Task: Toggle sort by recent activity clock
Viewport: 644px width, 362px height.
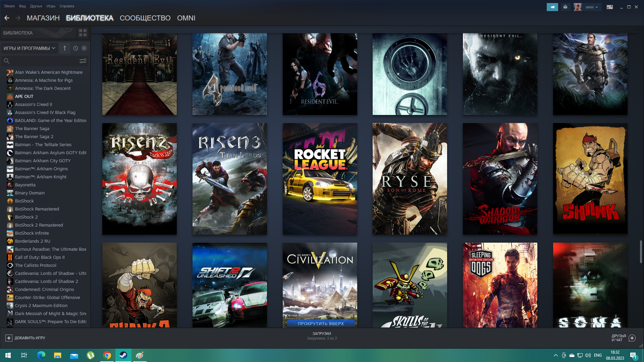Action: (x=75, y=48)
